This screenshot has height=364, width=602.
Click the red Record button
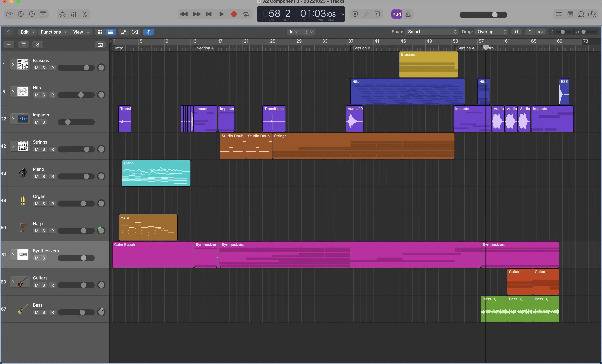(x=234, y=14)
